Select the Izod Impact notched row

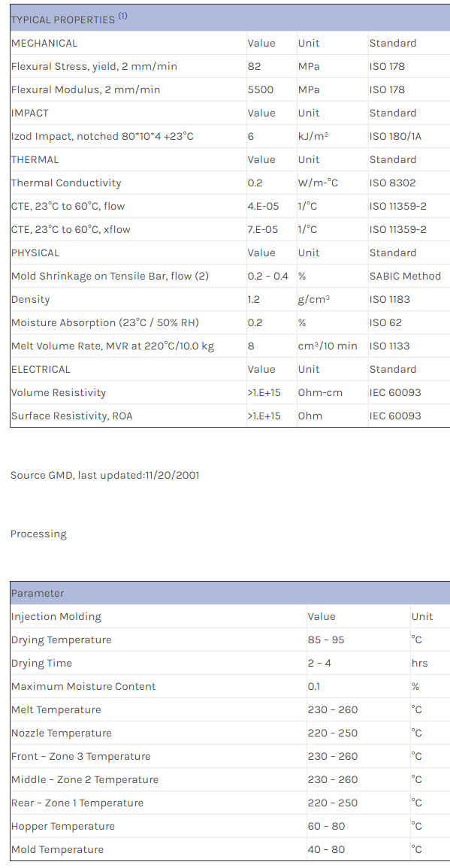tap(230, 136)
